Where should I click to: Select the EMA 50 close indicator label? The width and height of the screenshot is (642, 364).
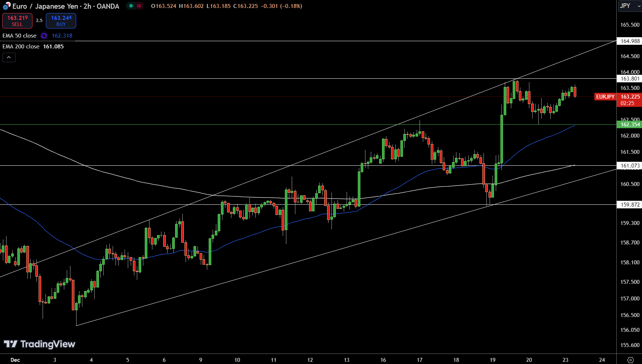click(19, 35)
